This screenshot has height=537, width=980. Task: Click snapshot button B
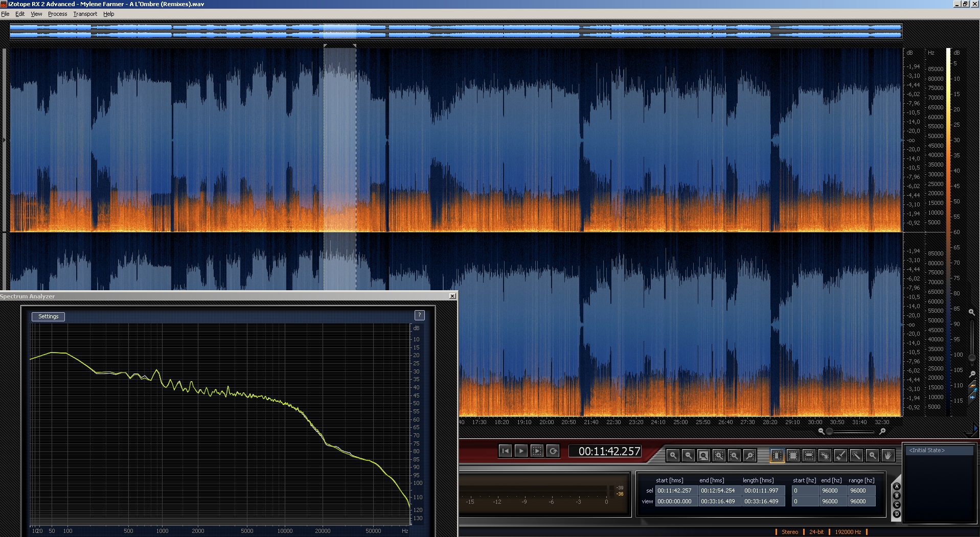tap(896, 496)
